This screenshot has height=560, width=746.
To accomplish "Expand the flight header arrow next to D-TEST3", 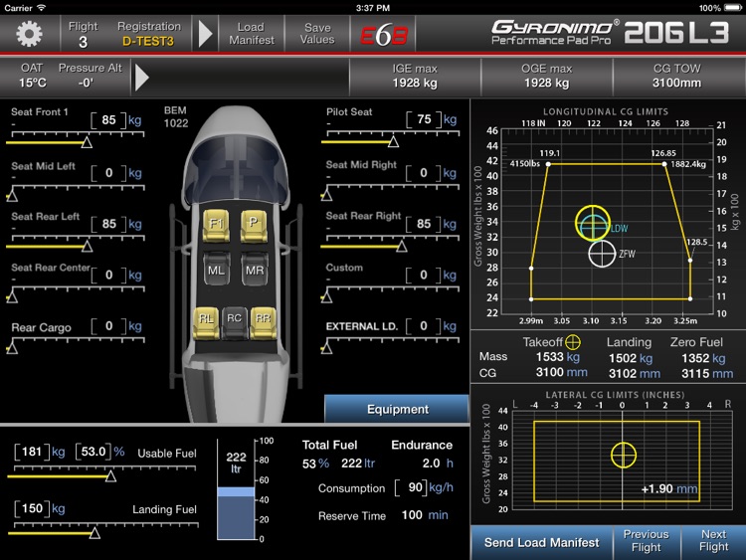I will (205, 33).
